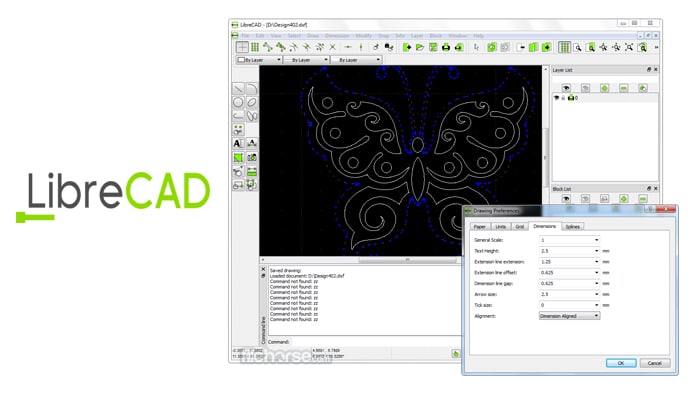Click the Auto Zoom icon in toolbar
700x400 pixels.
coord(629,47)
